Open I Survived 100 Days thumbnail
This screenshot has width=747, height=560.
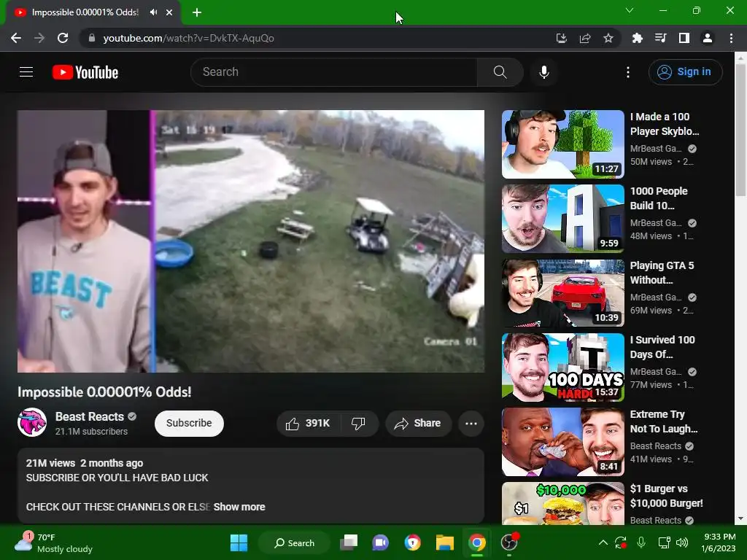click(563, 367)
